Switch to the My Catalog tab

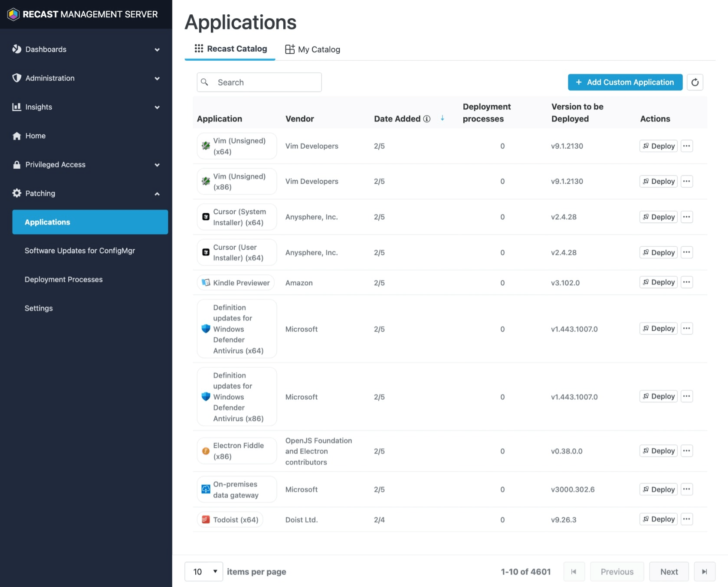[x=312, y=49]
